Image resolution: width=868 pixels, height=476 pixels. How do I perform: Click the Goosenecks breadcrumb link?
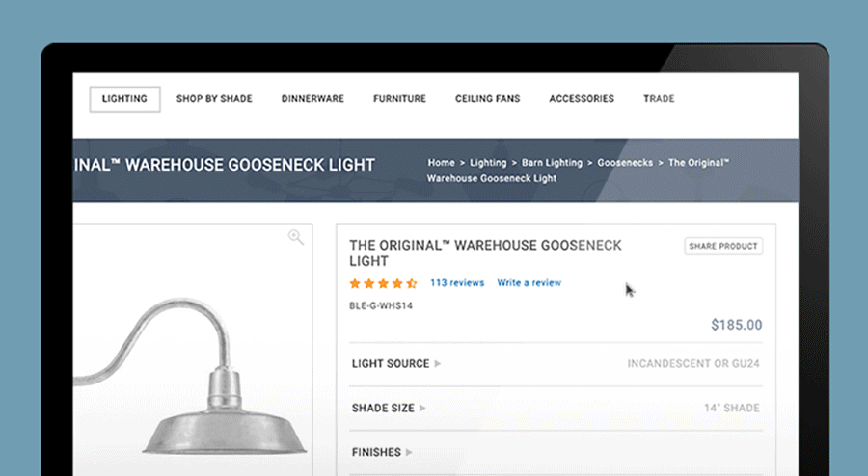tap(625, 163)
